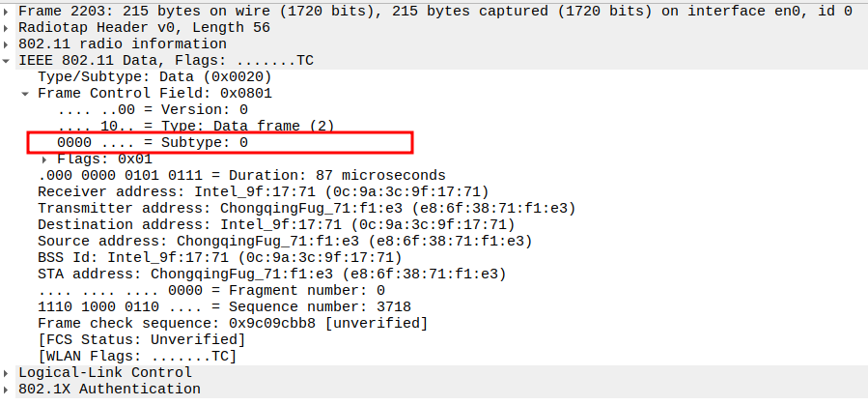
Task: Click the Frame check sequence row
Action: click(232, 324)
